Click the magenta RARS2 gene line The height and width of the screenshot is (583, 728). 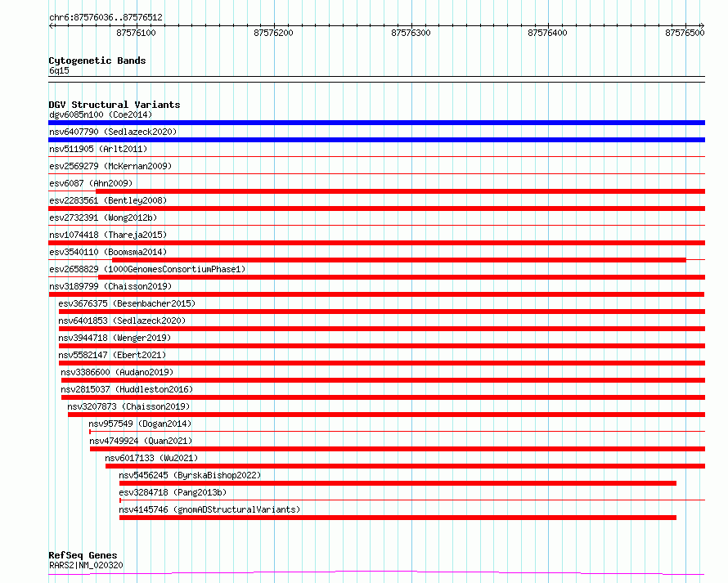(376, 573)
